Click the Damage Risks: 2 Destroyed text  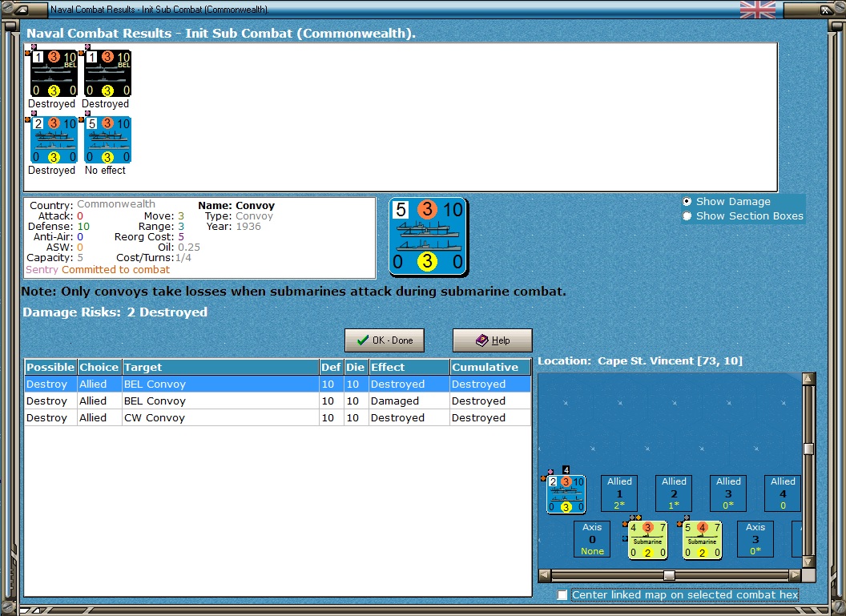[115, 312]
